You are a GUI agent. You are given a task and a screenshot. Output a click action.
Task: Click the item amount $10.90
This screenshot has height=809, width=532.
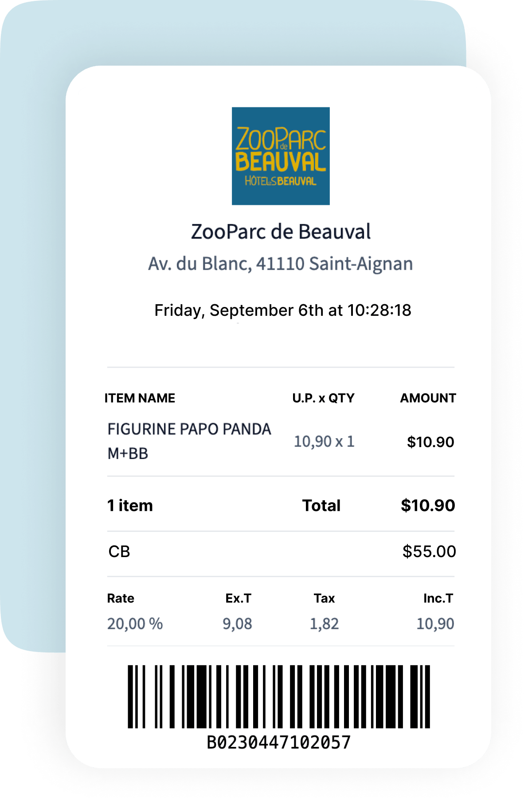tap(430, 442)
